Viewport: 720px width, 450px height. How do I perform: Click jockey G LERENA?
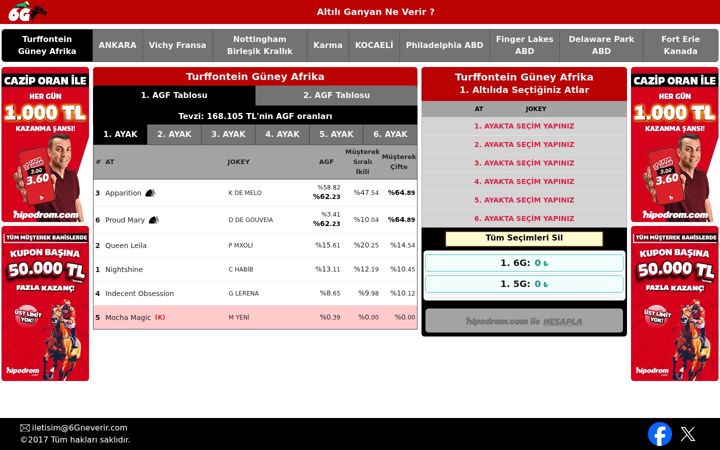pyautogui.click(x=243, y=293)
